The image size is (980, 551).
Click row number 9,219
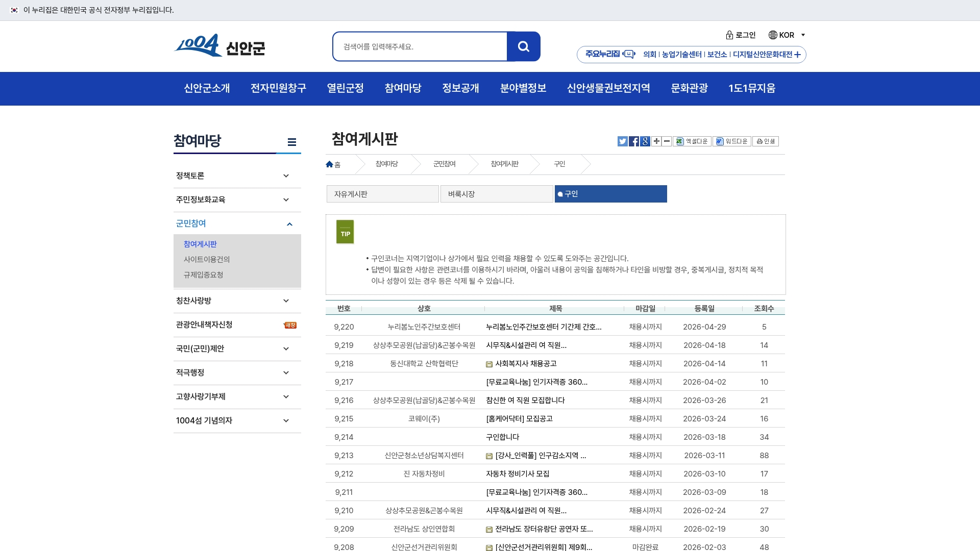pos(344,345)
